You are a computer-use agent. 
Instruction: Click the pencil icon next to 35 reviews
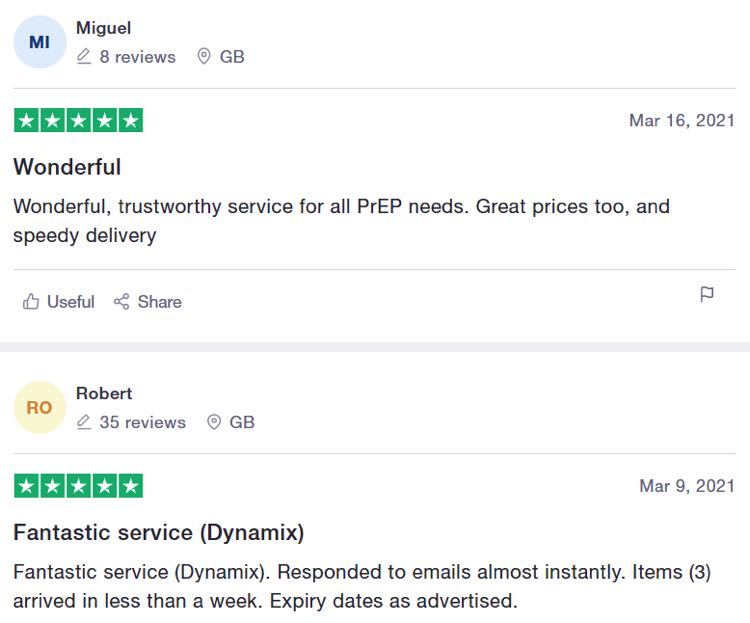tap(84, 422)
